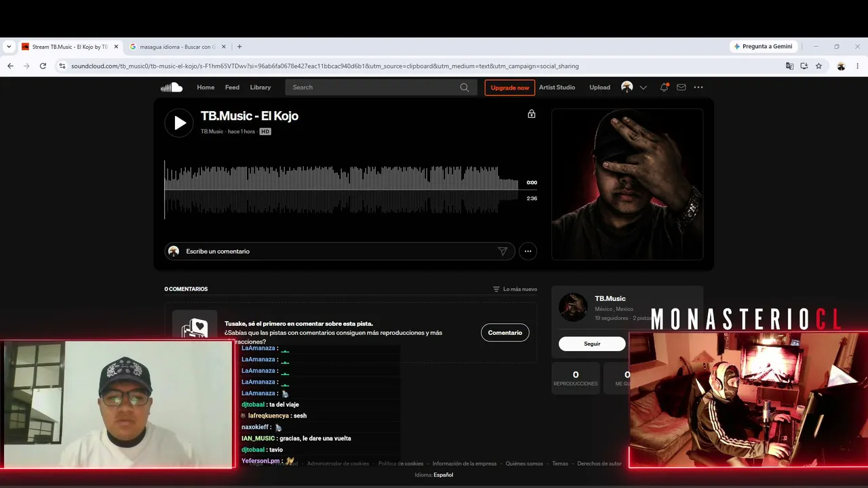Open the Lo más nuevo sort dropdown

515,289
